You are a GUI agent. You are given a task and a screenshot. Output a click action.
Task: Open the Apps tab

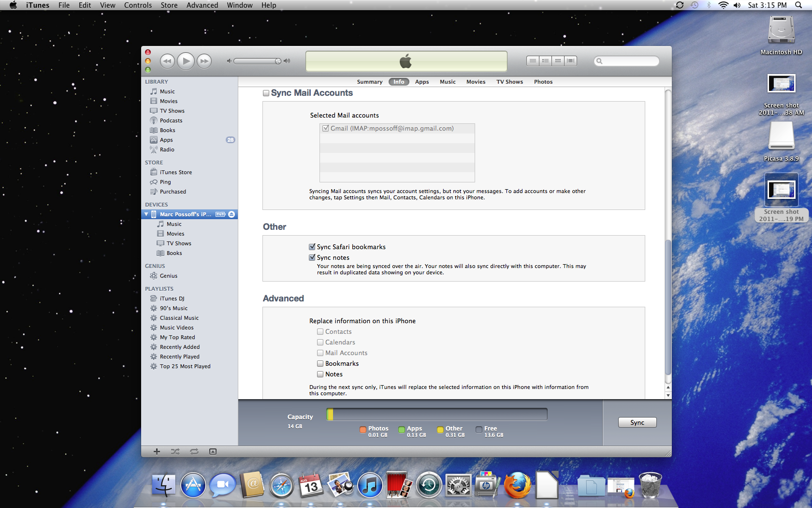click(422, 82)
